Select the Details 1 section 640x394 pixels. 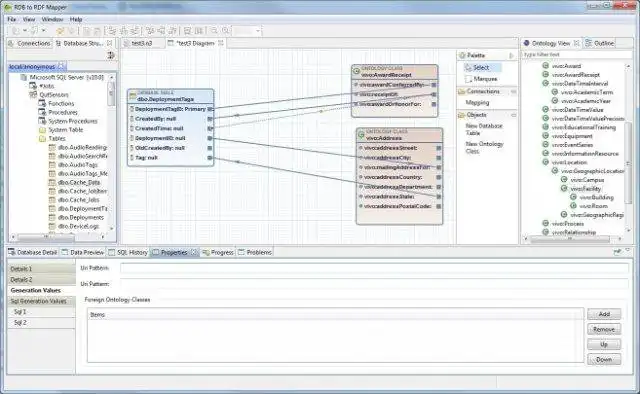(42, 269)
